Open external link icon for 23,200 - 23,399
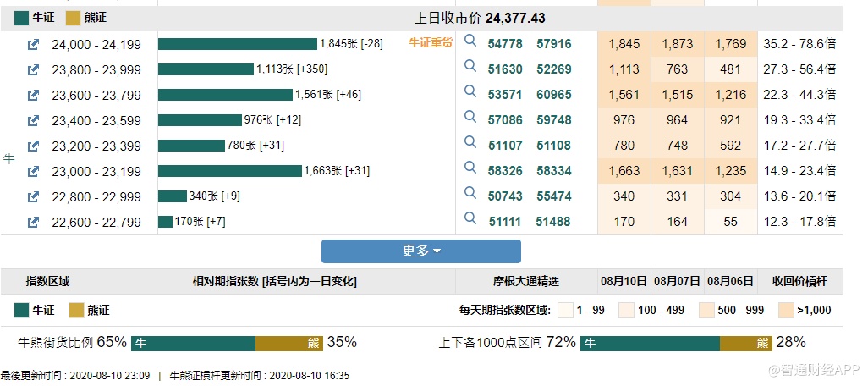This screenshot has height=386, width=868. click(x=33, y=146)
